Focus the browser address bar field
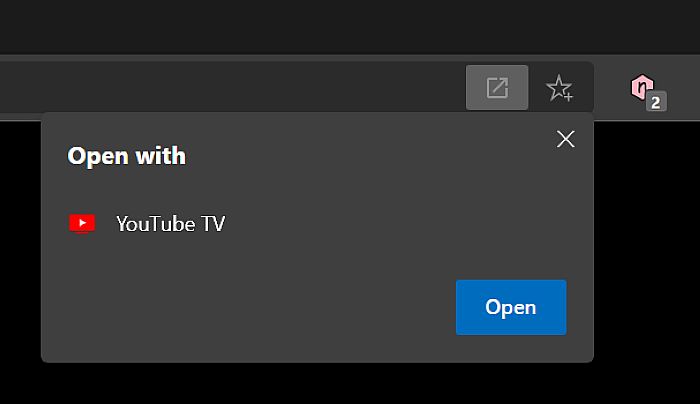Screen dimensions: 700x404 tap(230, 88)
